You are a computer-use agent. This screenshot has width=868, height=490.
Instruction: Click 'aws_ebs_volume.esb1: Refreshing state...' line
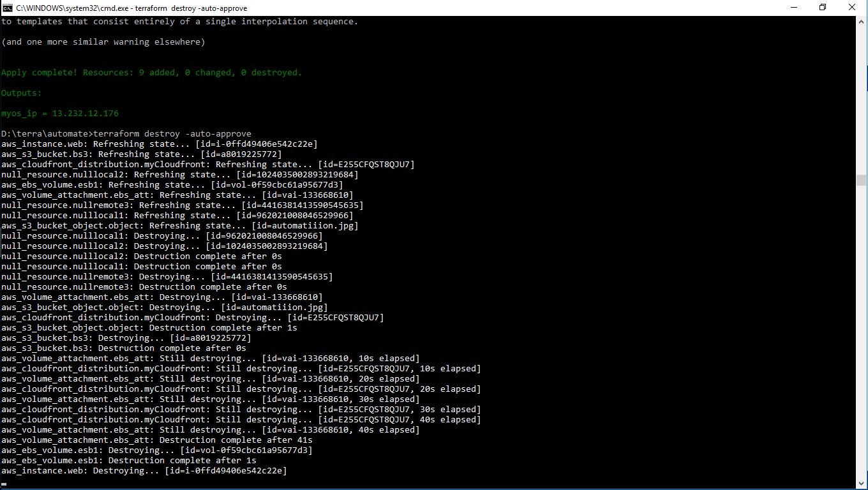point(172,185)
